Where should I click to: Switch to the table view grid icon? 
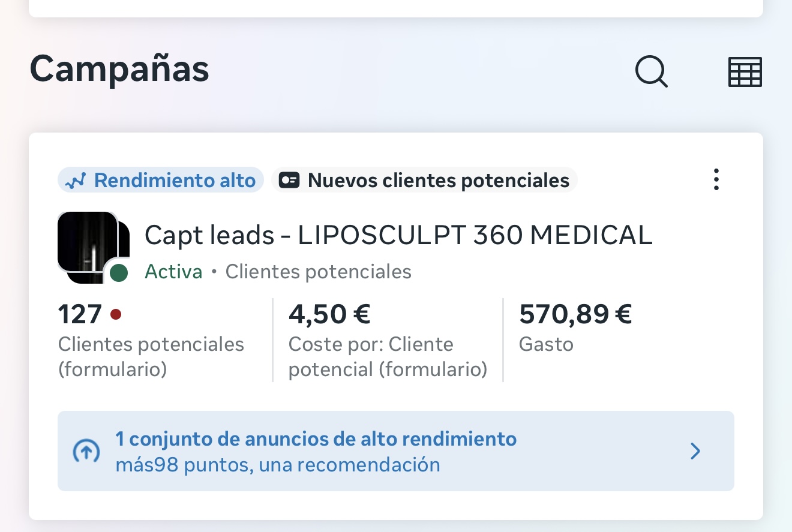[745, 72]
